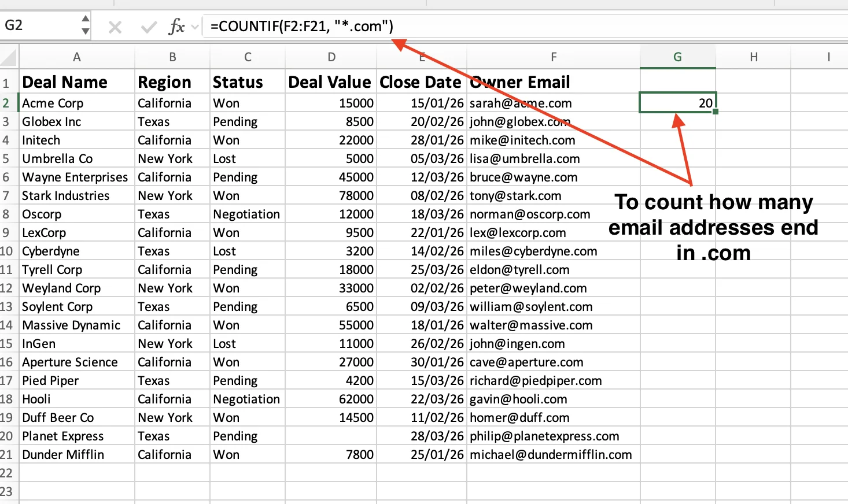Open the Name Box stepper arrows
The width and height of the screenshot is (848, 504).
pyautogui.click(x=86, y=25)
